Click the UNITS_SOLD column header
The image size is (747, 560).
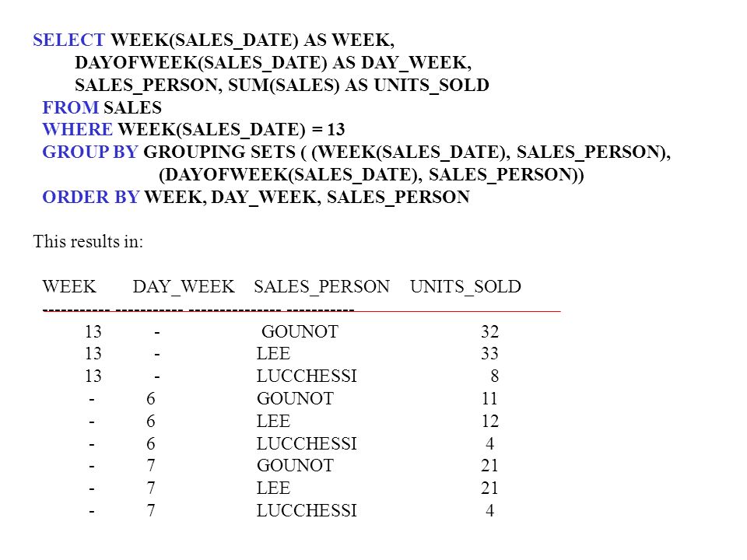(x=466, y=287)
